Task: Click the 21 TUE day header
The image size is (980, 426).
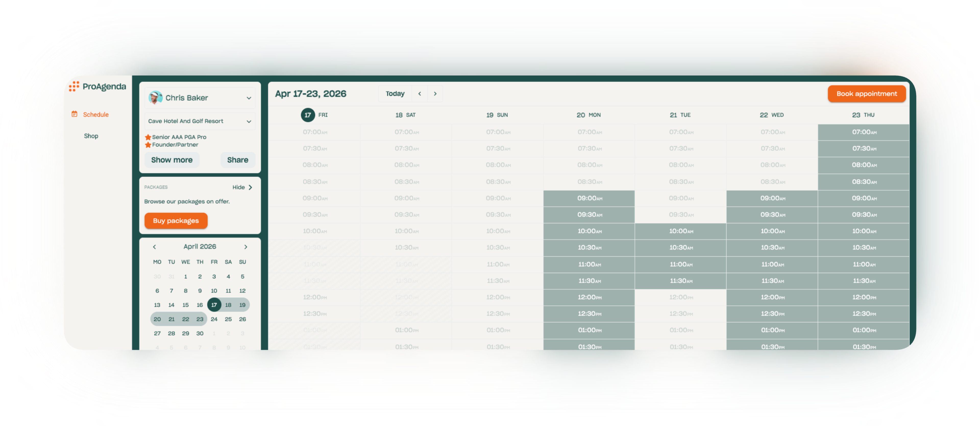Action: 680,115
